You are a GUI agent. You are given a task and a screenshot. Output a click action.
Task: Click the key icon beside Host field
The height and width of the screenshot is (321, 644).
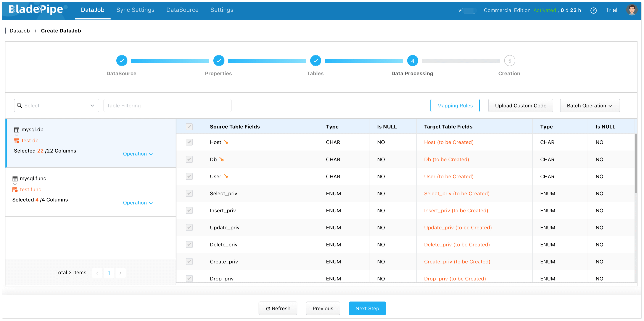click(226, 142)
